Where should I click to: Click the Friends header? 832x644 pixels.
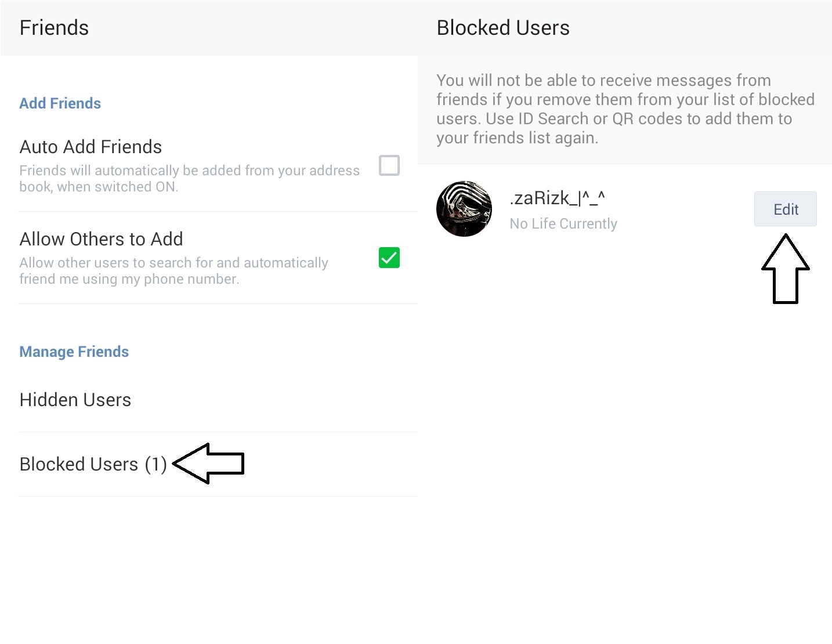(54, 27)
